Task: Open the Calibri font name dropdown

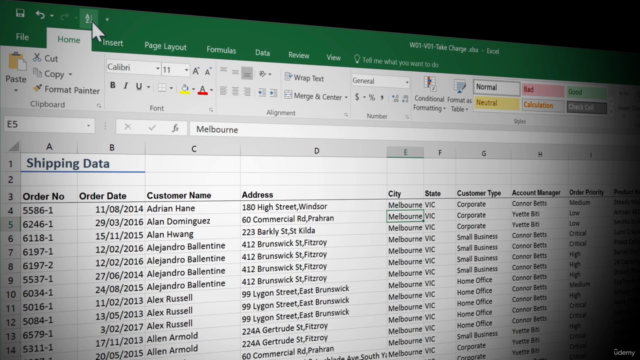Action: pyautogui.click(x=158, y=69)
